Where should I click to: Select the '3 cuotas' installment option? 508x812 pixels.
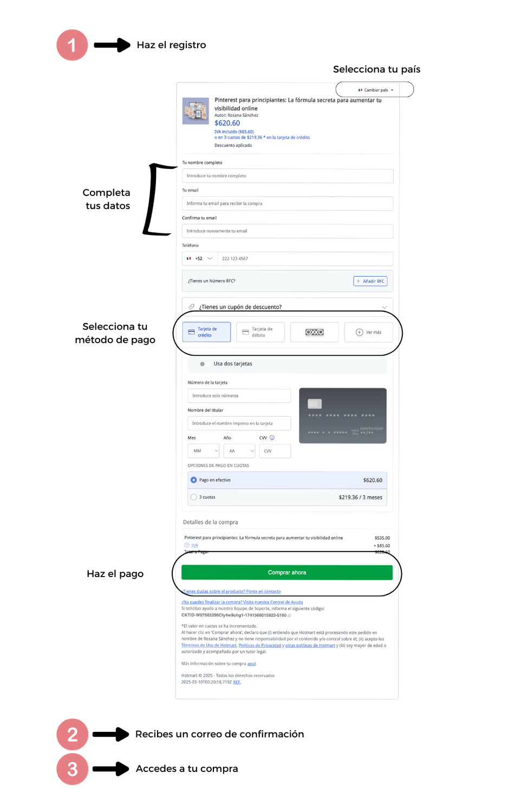(193, 497)
